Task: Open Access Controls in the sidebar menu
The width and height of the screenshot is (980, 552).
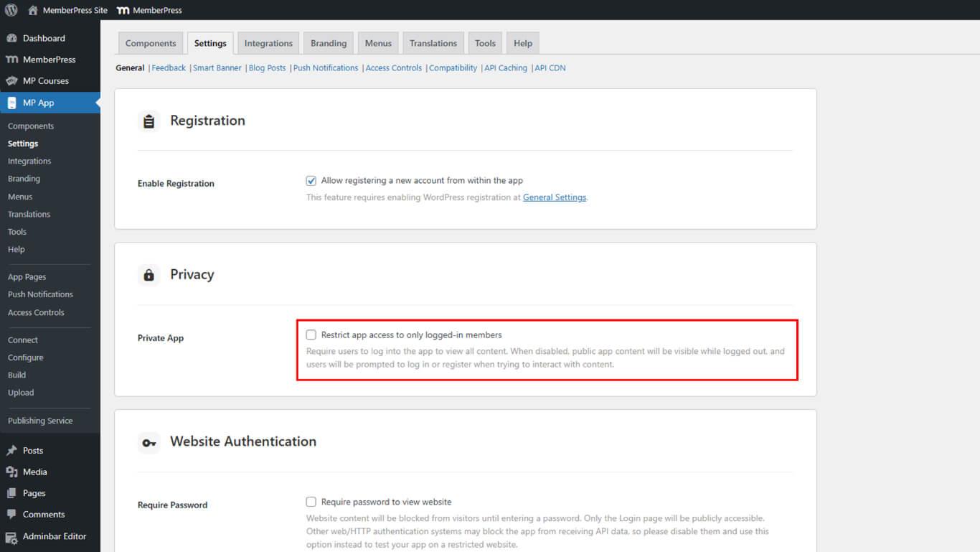Action: pos(36,312)
